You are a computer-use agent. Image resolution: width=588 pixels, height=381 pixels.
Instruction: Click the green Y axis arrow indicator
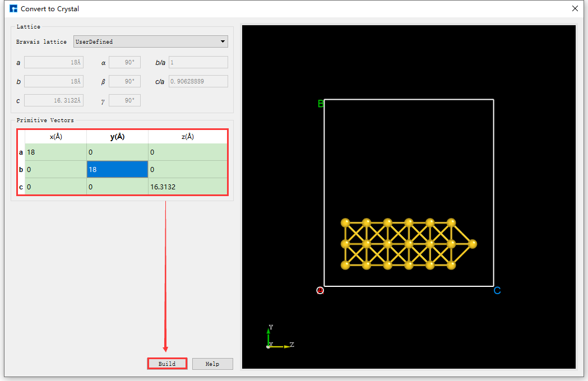pos(268,331)
